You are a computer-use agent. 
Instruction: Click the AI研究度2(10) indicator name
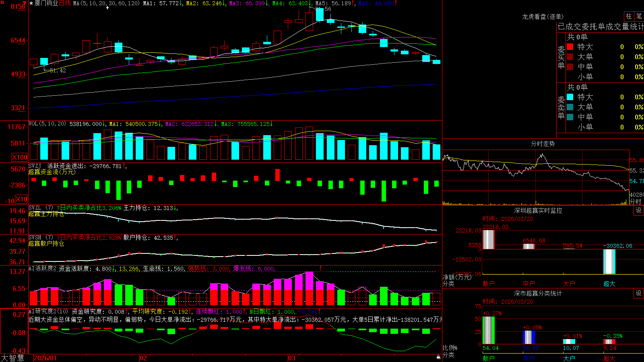coord(48,311)
